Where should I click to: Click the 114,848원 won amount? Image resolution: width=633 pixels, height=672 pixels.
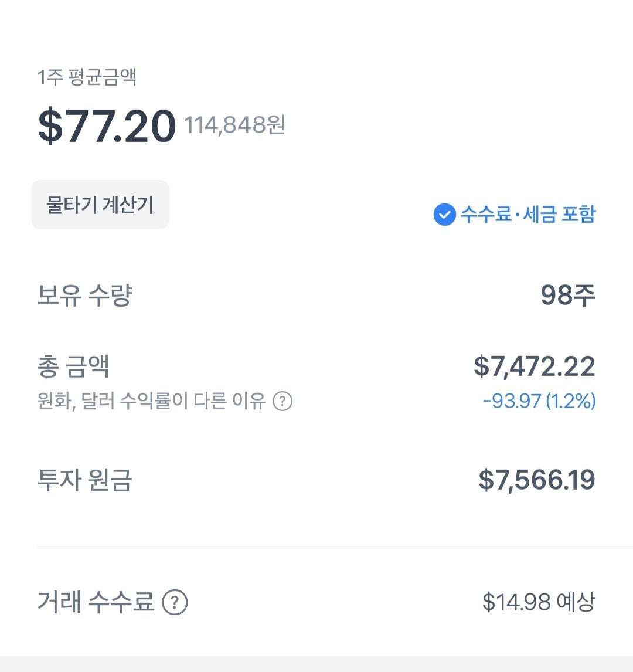235,125
